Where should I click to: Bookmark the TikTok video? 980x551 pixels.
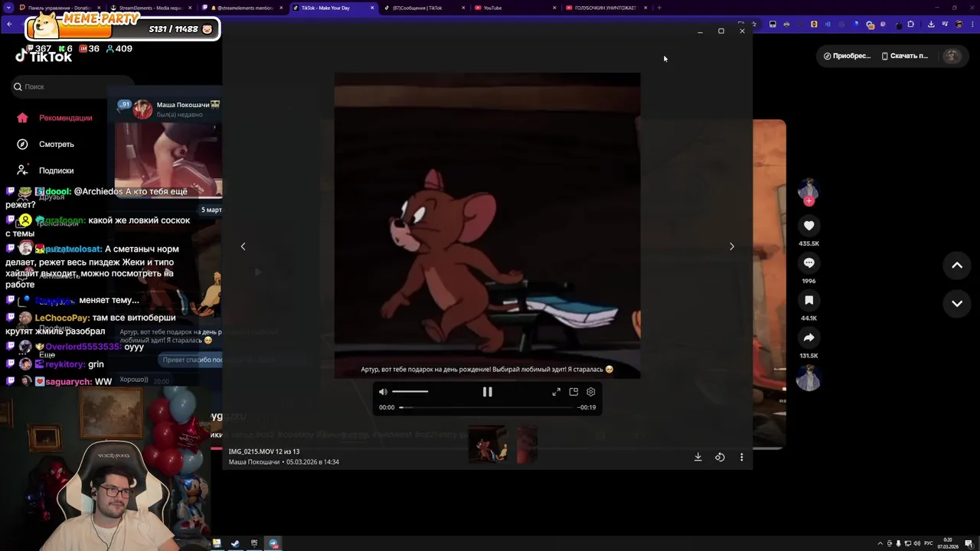(808, 300)
